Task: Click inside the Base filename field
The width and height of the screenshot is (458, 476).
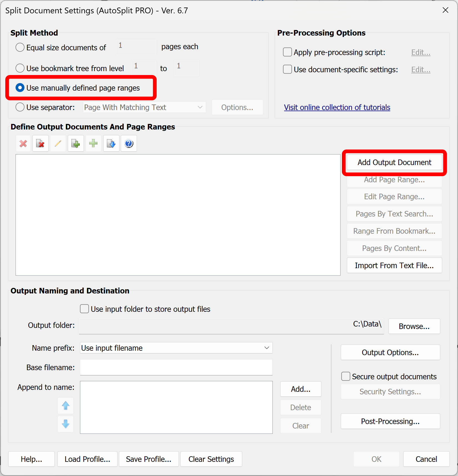Action: pos(176,367)
